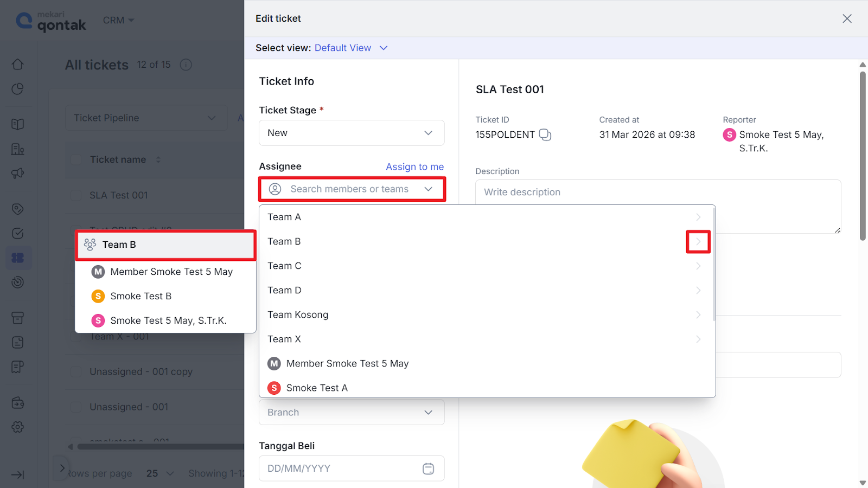
Task: Click the megaphone campaign icon in sidebar
Action: [x=18, y=174]
